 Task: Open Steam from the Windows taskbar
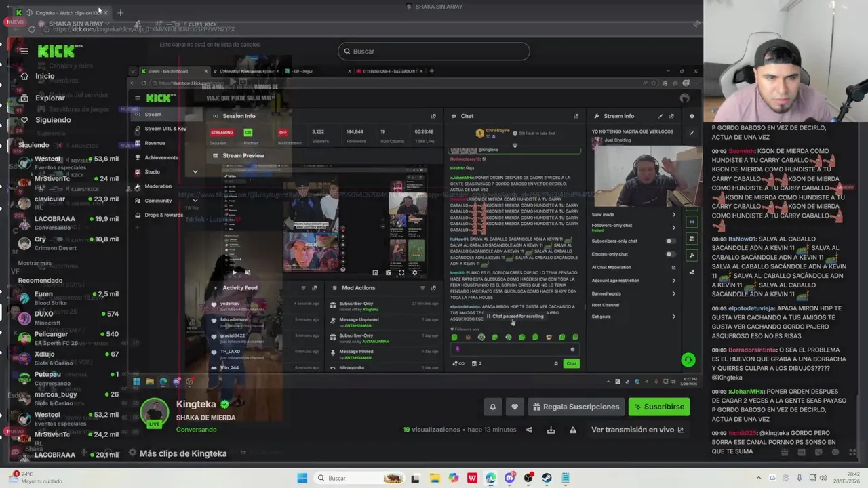[x=547, y=478]
